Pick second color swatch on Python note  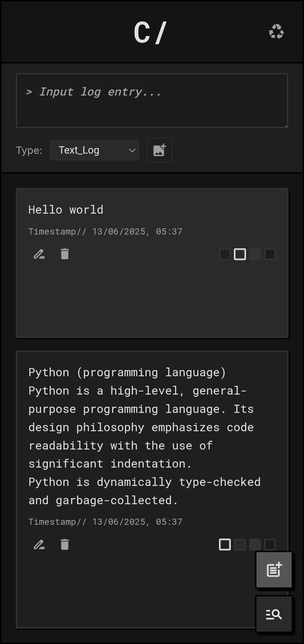[x=240, y=545]
